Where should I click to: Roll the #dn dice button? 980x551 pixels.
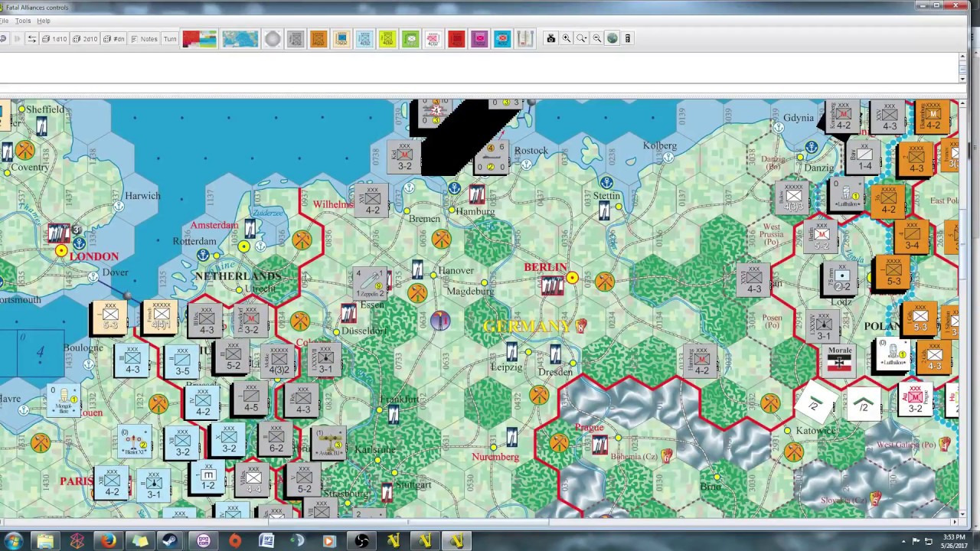pyautogui.click(x=114, y=38)
